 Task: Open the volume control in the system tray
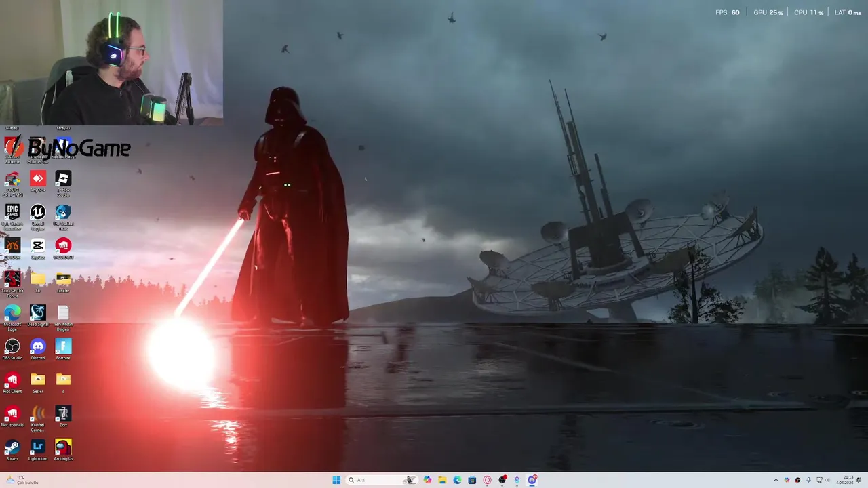[x=827, y=480]
